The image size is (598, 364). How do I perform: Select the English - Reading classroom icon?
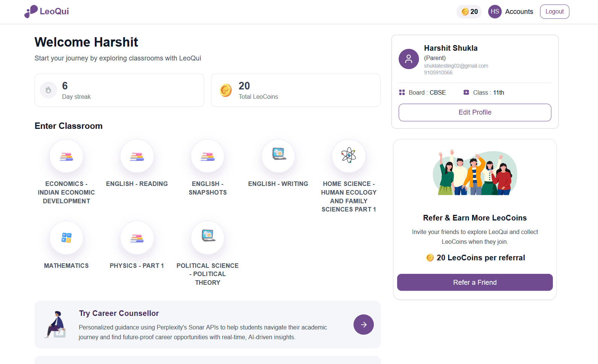click(x=137, y=156)
